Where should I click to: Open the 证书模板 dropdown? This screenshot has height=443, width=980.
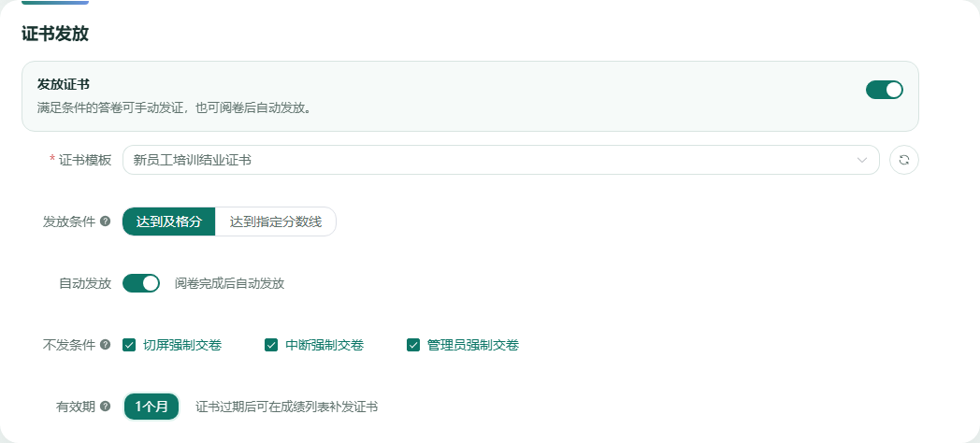pyautogui.click(x=500, y=160)
